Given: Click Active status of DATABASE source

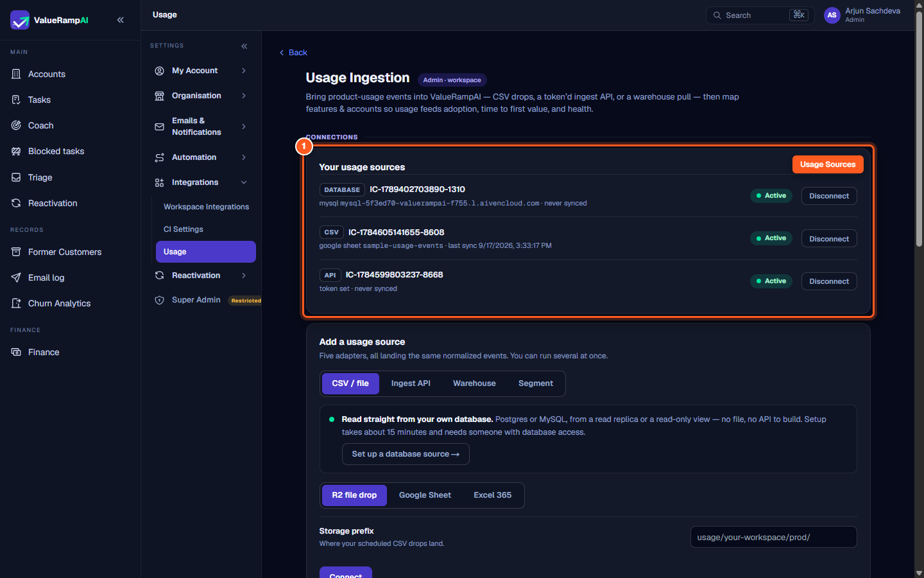Looking at the screenshot, I should 771,196.
